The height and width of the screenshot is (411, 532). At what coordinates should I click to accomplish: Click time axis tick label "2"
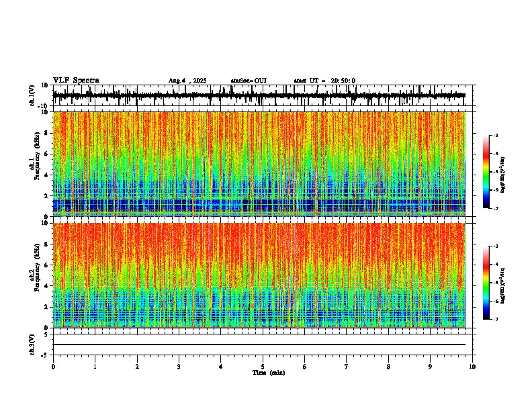click(x=137, y=367)
